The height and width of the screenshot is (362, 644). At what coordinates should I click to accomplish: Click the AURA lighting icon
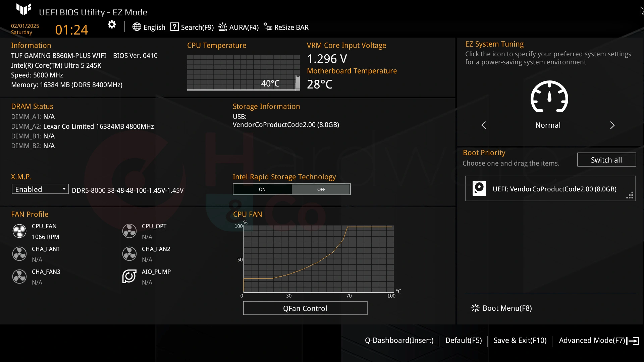pos(223,27)
